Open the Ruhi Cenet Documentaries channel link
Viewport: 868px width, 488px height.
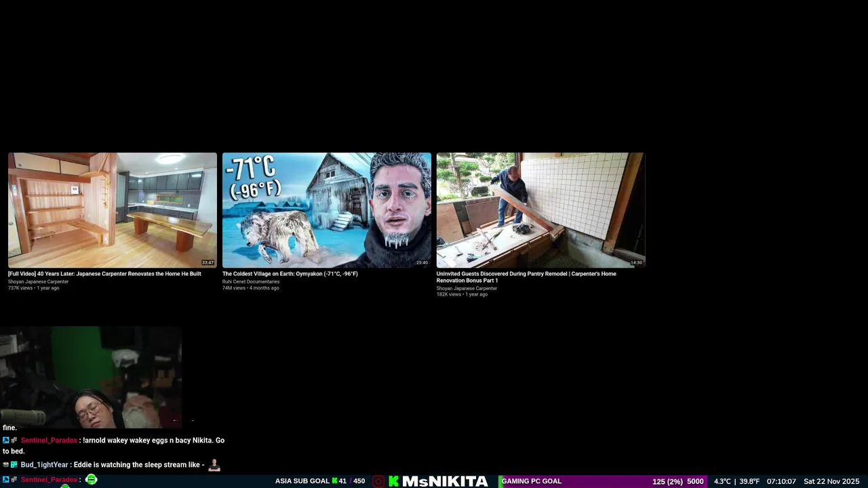point(251,281)
